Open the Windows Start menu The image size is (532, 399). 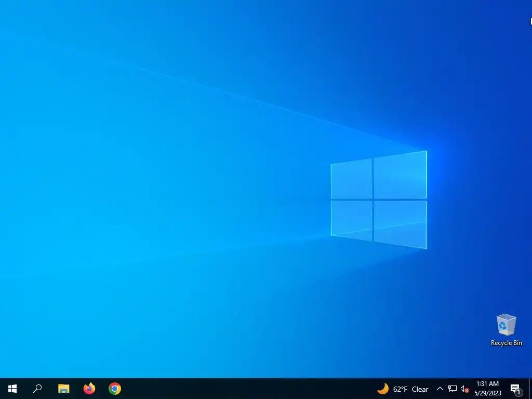pos(12,389)
